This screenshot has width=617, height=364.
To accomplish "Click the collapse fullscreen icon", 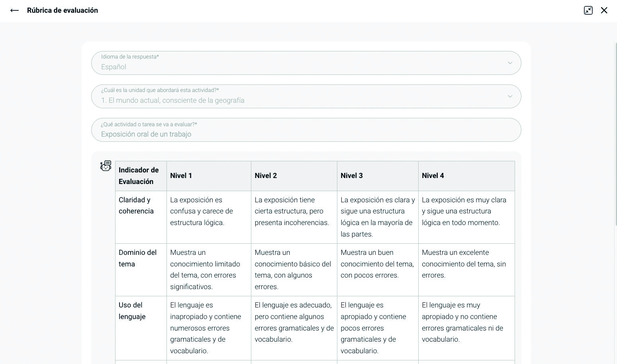I will [x=588, y=10].
